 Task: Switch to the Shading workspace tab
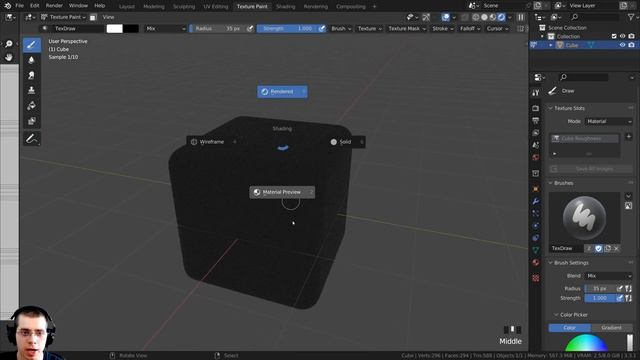(x=285, y=7)
